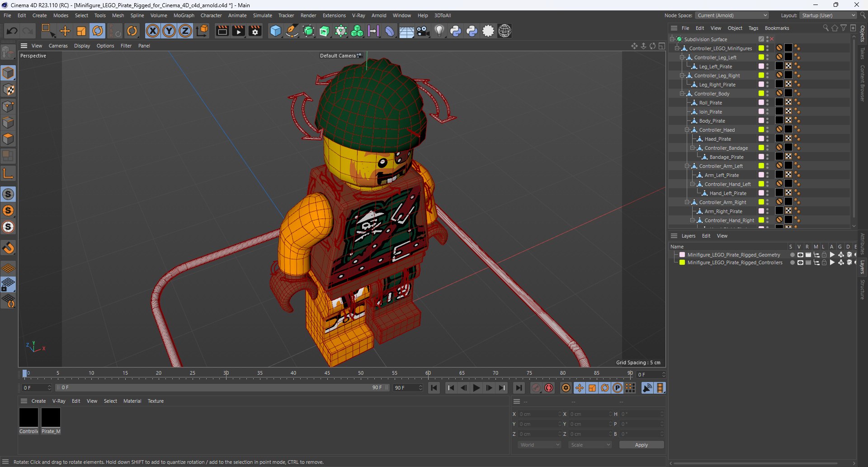868x467 pixels.
Task: Click the first Python script icon
Action: point(456,31)
